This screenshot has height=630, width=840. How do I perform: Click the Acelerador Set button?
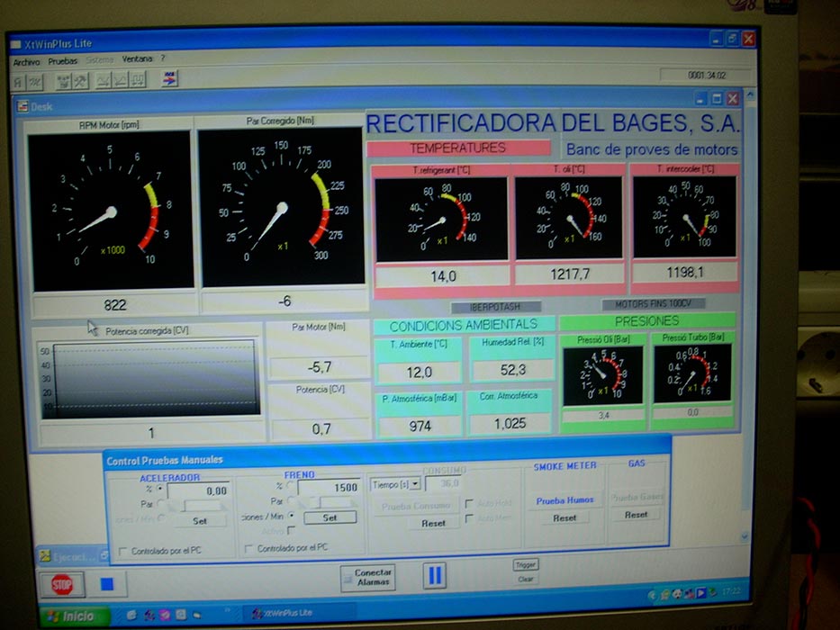point(200,521)
